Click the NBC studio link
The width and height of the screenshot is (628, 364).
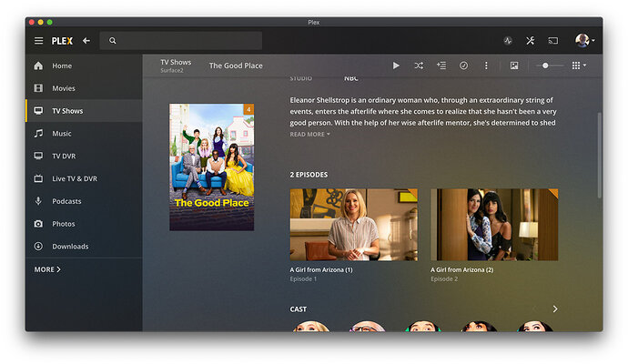[350, 78]
